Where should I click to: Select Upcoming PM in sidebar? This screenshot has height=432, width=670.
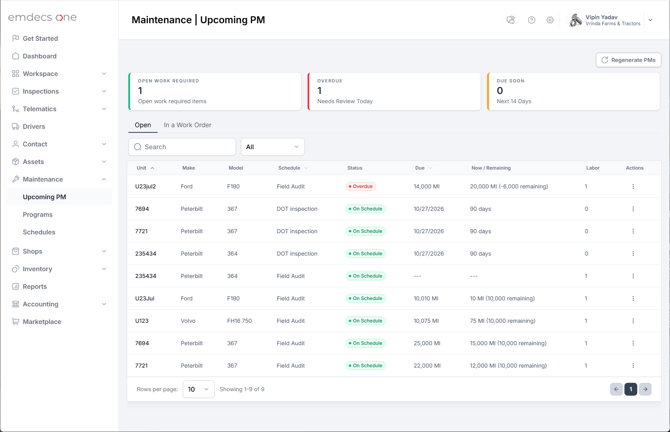click(59, 197)
